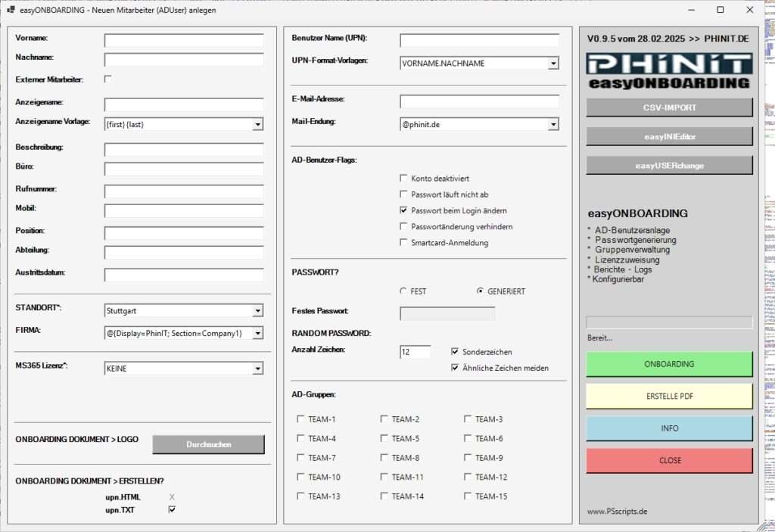This screenshot has width=775, height=532.
Task: Uncheck Passwort beim Login ändern
Action: [x=405, y=210]
